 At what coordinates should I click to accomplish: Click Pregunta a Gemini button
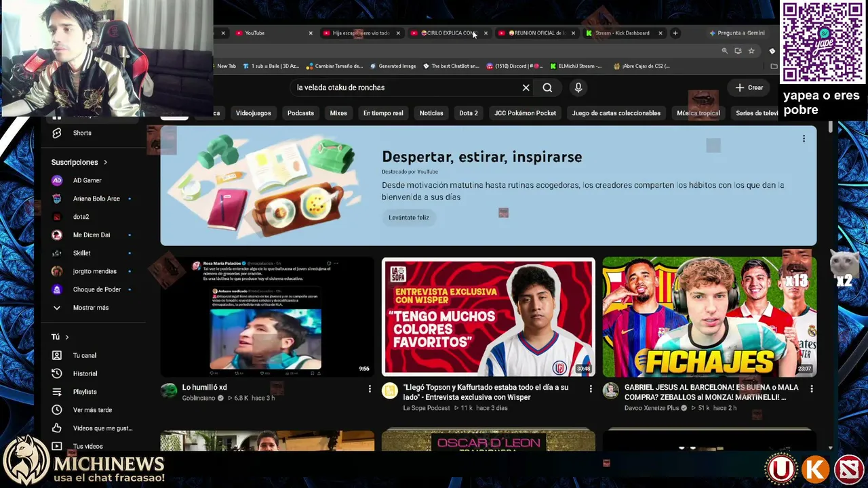[736, 33]
